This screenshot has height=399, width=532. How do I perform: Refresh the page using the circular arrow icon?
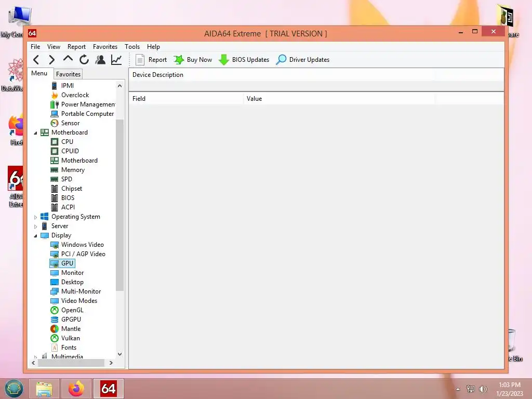84,60
